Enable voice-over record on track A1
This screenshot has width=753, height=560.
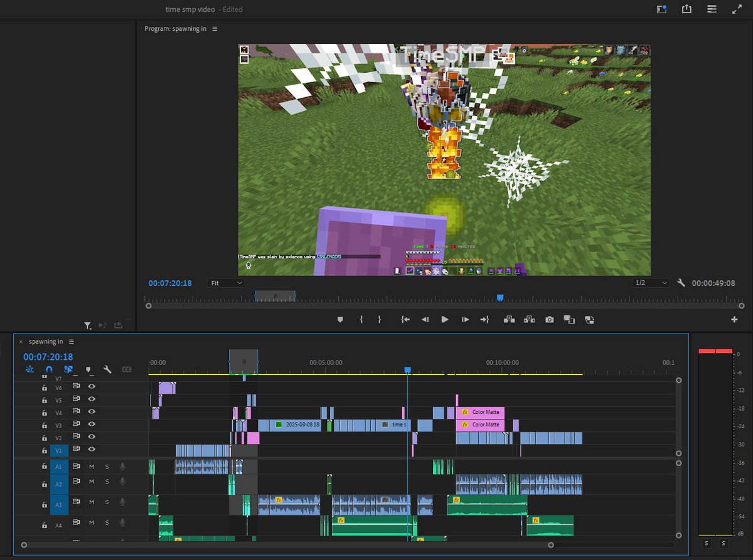[x=123, y=467]
